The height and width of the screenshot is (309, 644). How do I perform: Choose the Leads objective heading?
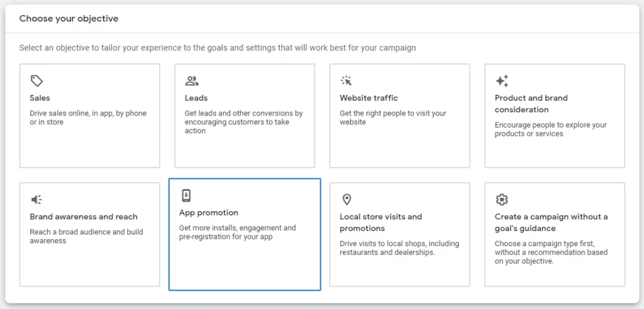pyautogui.click(x=196, y=98)
